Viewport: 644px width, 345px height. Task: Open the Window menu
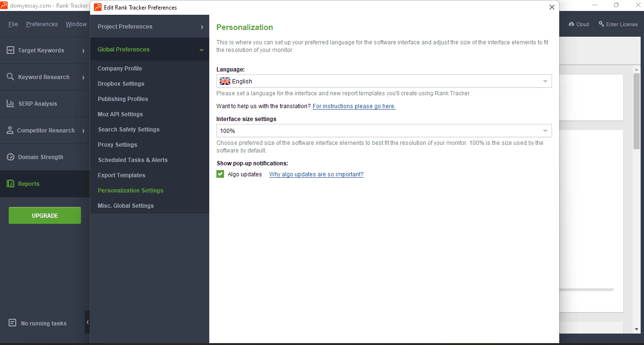click(76, 24)
